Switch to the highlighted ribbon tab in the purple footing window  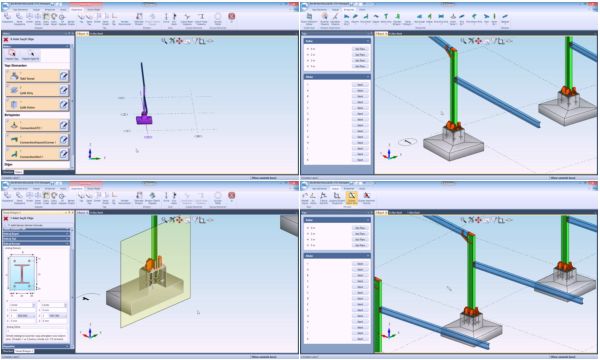coord(76,10)
